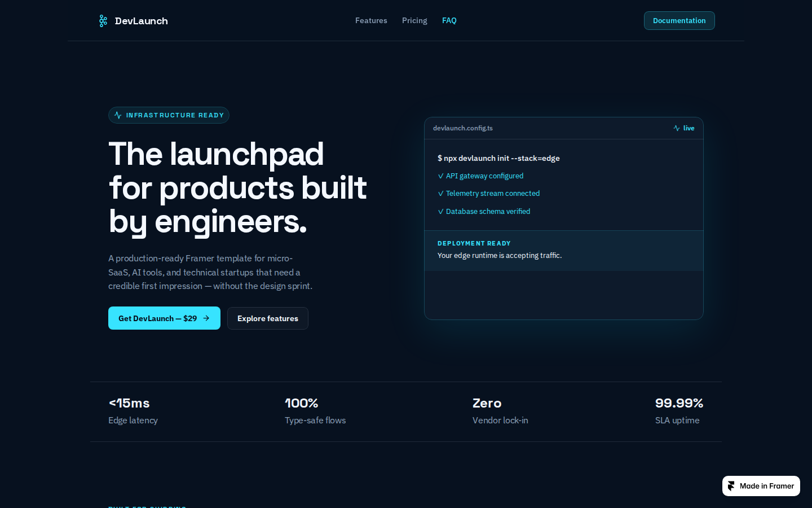Go to the FAQ nav link

coord(449,20)
